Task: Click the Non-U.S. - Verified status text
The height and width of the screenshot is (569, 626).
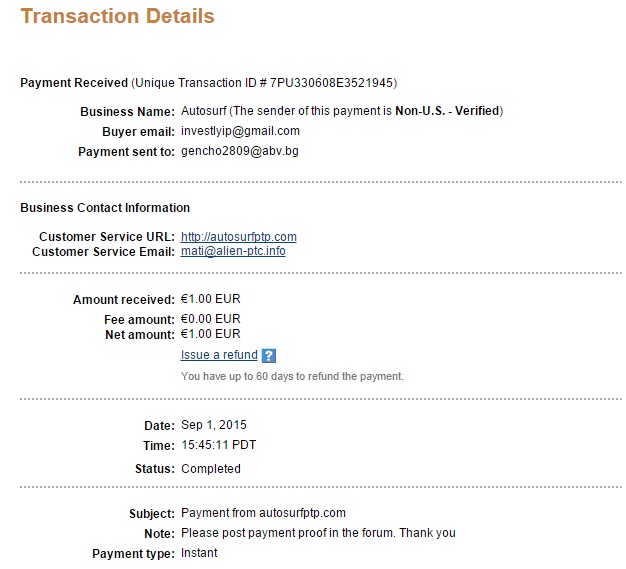Action: click(447, 111)
